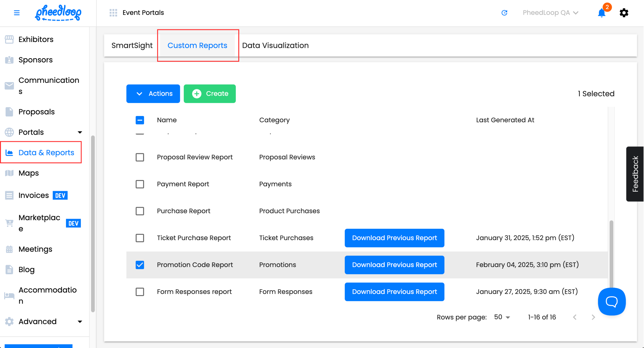The image size is (644, 348).
Task: Click the reports table vertical scrollbar
Action: [x=611, y=252]
